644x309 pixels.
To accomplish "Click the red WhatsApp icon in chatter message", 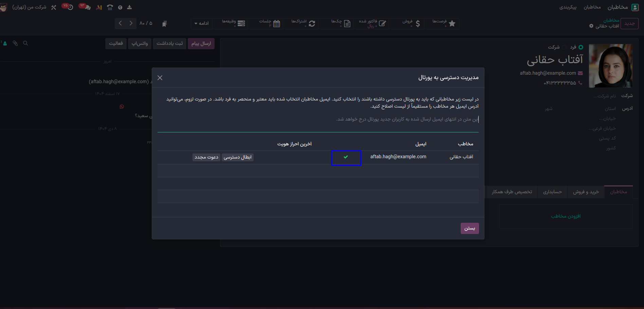I will click(x=122, y=107).
